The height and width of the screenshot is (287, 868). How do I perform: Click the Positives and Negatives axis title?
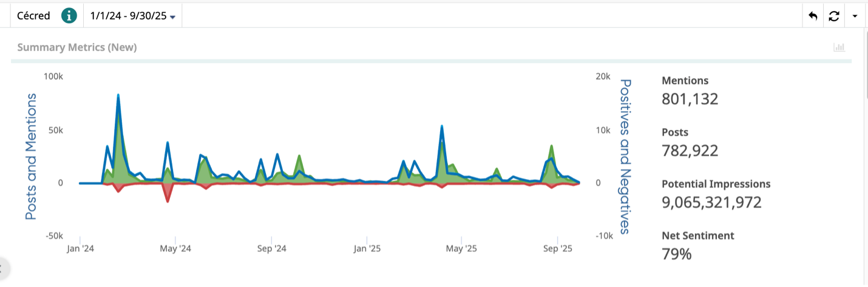[625, 156]
